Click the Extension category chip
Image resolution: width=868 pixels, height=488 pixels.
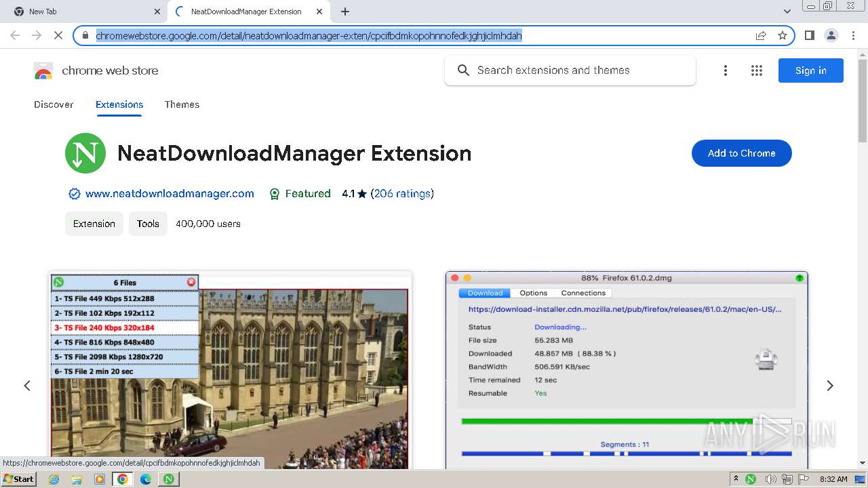coord(94,224)
